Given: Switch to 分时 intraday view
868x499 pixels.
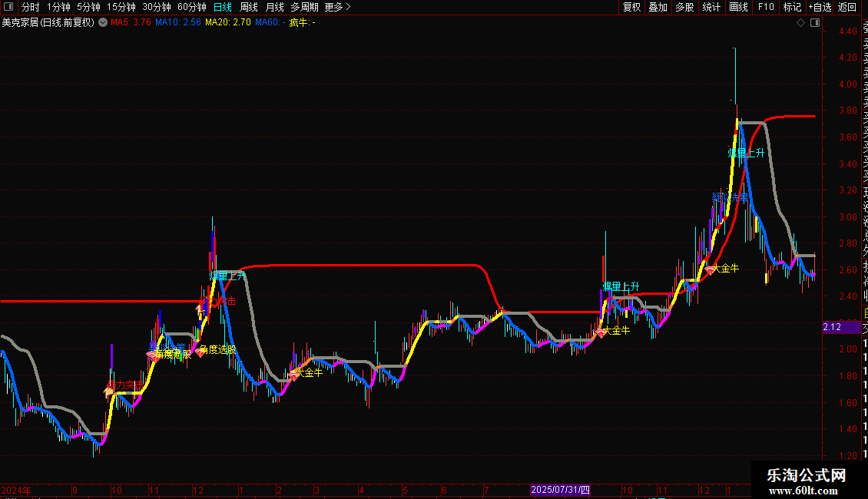Looking at the screenshot, I should pos(31,7).
